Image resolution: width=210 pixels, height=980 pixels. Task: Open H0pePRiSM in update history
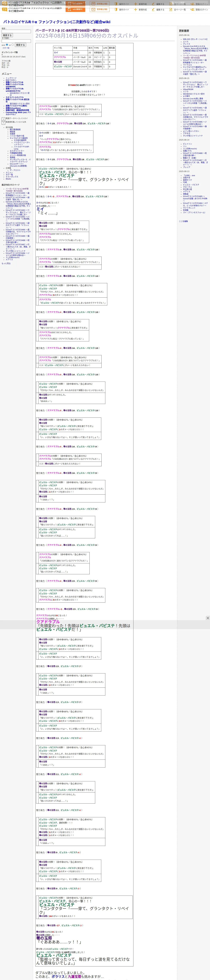[x=188, y=89]
